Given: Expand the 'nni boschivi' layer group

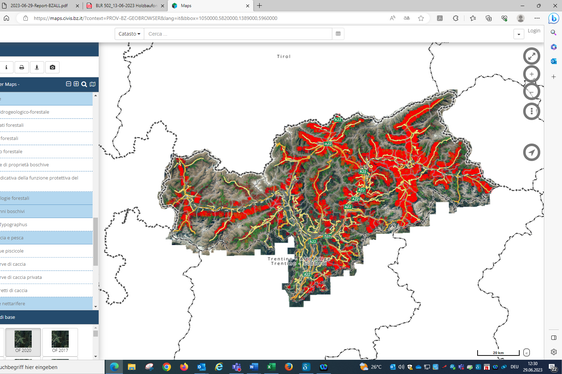Looking at the screenshot, I should coord(47,211).
